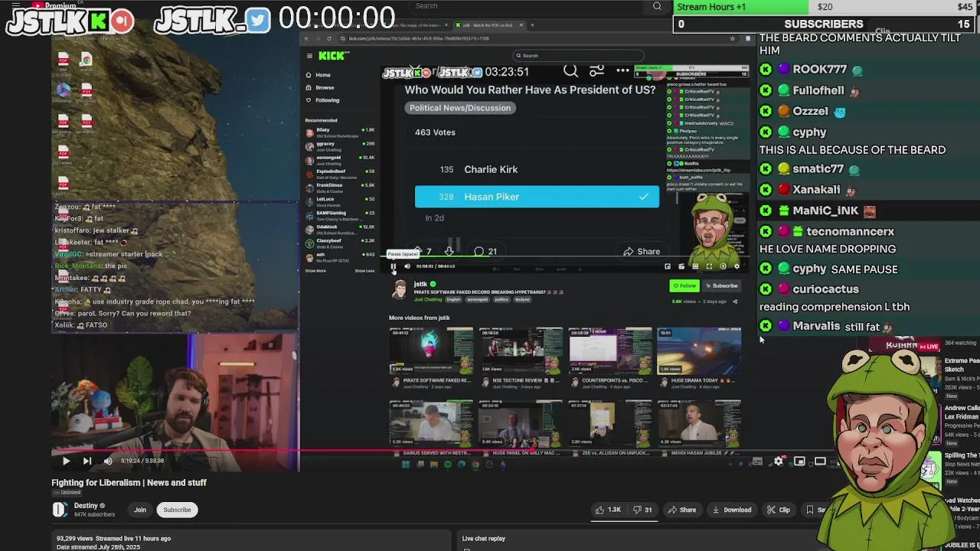Share the YouTube video
Viewport: 980px width, 551px height.
tap(681, 510)
